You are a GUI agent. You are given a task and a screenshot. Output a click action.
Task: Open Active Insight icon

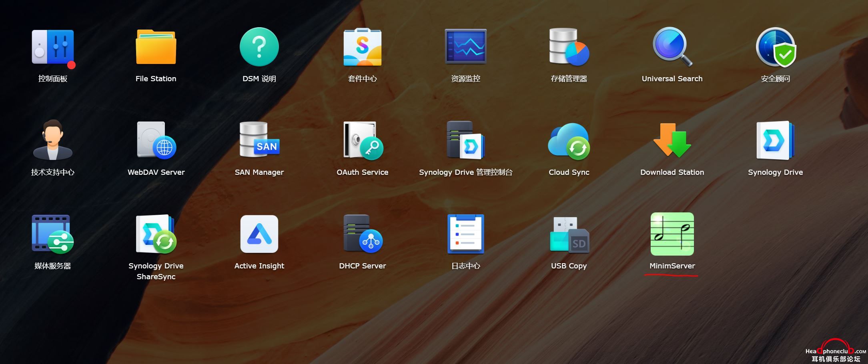click(x=259, y=234)
